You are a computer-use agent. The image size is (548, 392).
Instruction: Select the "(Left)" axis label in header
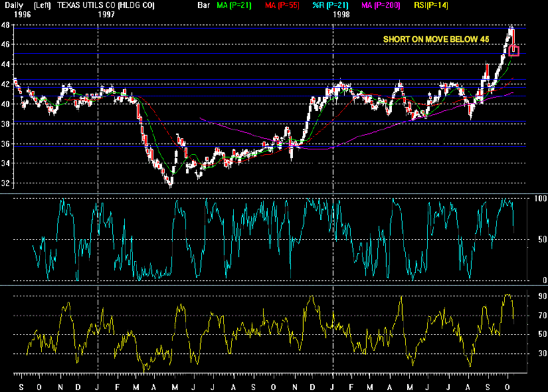click(43, 5)
